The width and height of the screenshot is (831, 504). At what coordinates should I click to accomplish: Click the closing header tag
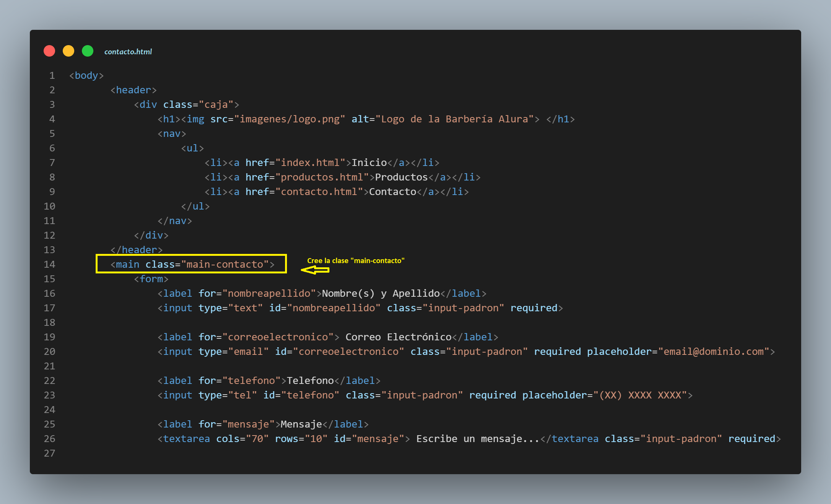click(137, 250)
